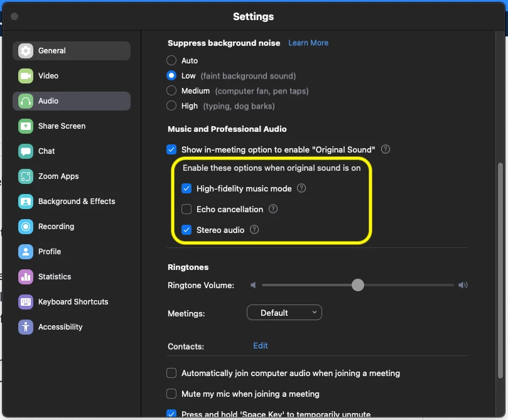
Task: Open Profile settings tab
Action: click(72, 252)
